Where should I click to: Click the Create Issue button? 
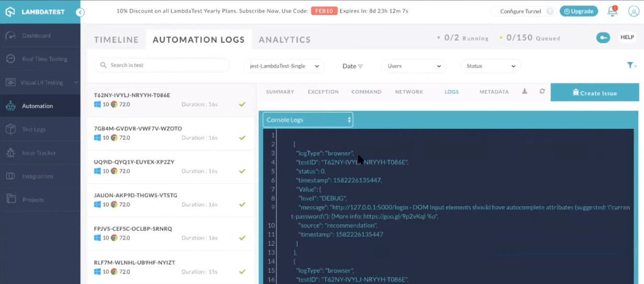tap(595, 92)
